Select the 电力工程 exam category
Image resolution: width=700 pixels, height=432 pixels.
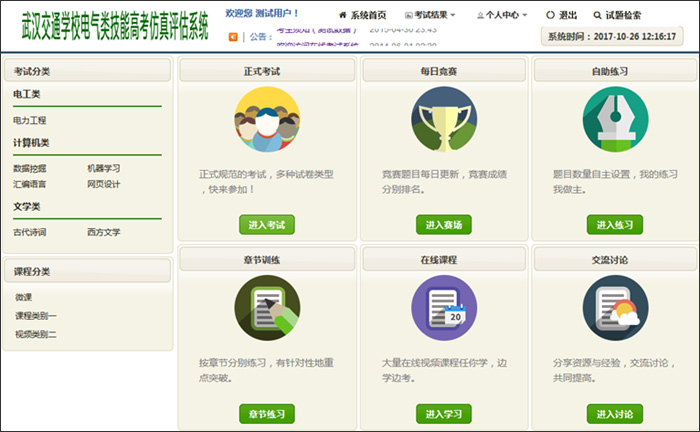[x=30, y=120]
